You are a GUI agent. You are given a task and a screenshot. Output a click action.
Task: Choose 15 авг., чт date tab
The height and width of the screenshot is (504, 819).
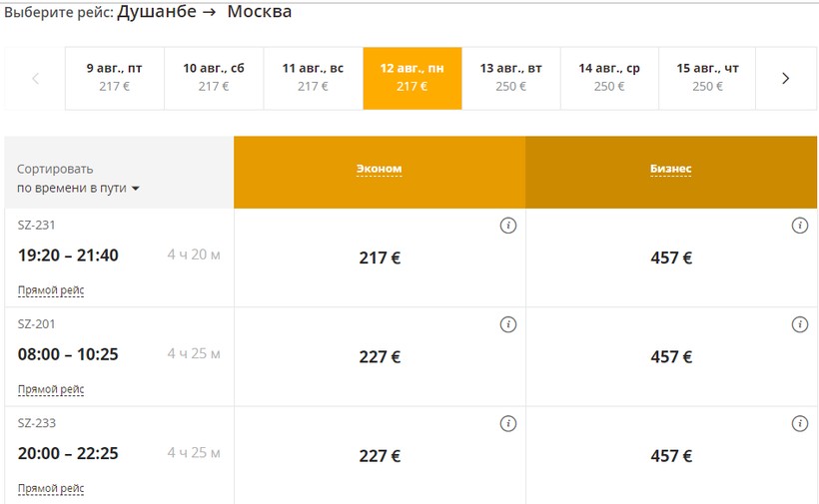[x=707, y=77]
